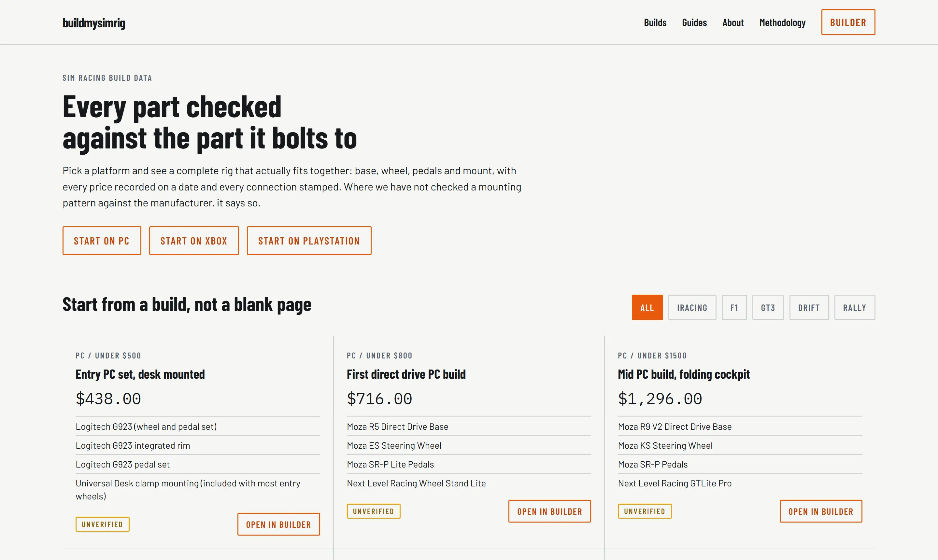The image size is (938, 560).
Task: Click the $438.00 price
Action: [x=108, y=399]
